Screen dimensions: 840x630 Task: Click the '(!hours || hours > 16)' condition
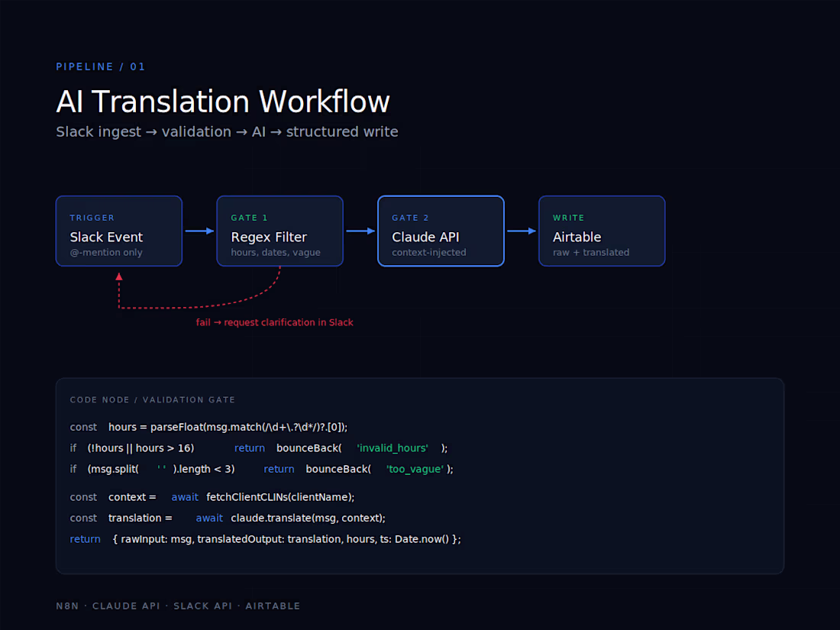point(141,447)
